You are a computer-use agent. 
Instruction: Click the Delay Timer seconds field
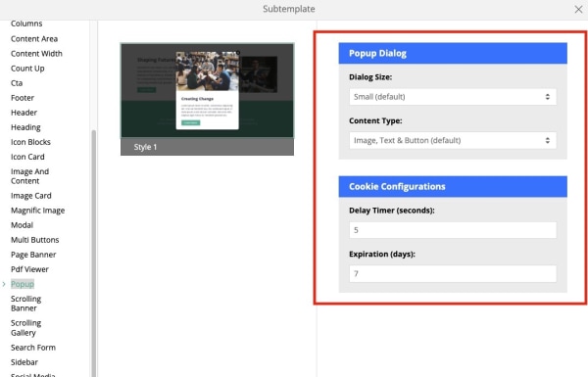[453, 230]
